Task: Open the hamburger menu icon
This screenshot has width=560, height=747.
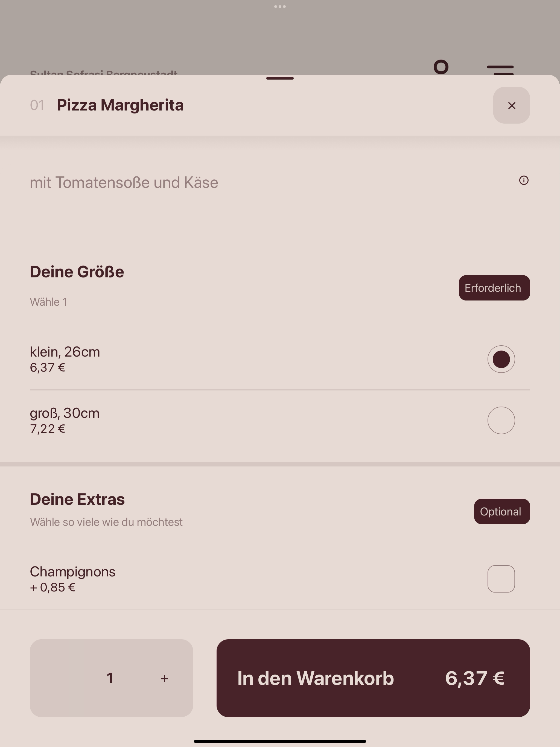Action: tap(500, 69)
